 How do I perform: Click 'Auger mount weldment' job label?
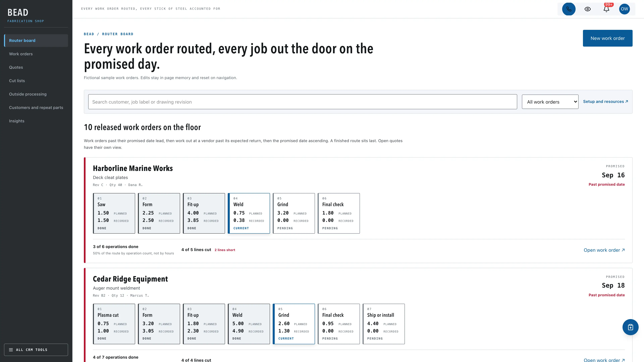[116, 288]
